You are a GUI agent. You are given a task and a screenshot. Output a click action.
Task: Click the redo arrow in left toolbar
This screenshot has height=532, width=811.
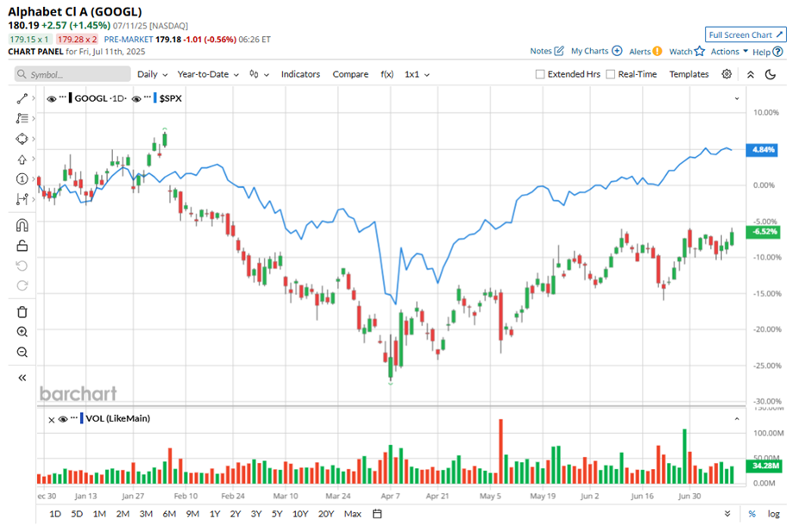[22, 285]
